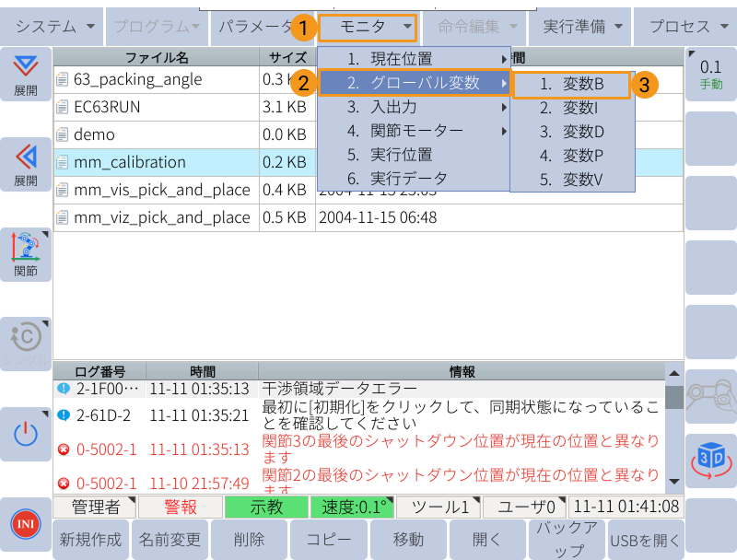Click the robot arm camera icon
The height and width of the screenshot is (560, 737).
point(711,396)
